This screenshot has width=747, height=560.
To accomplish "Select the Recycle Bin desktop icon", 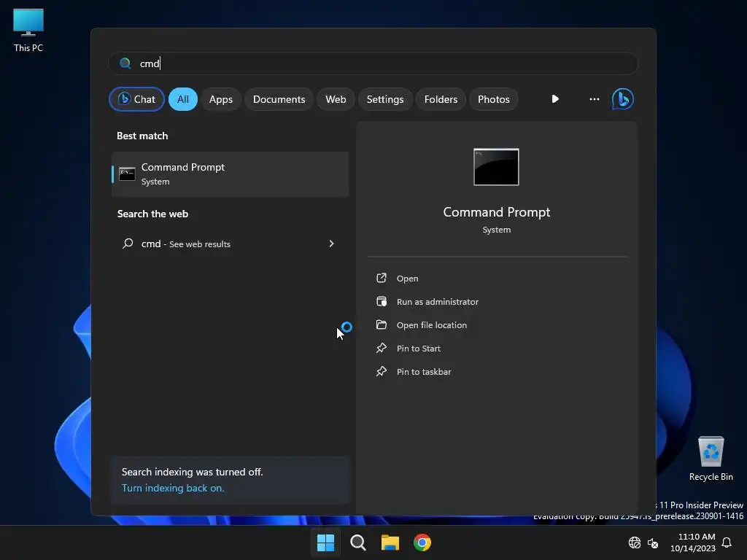I will [711, 459].
